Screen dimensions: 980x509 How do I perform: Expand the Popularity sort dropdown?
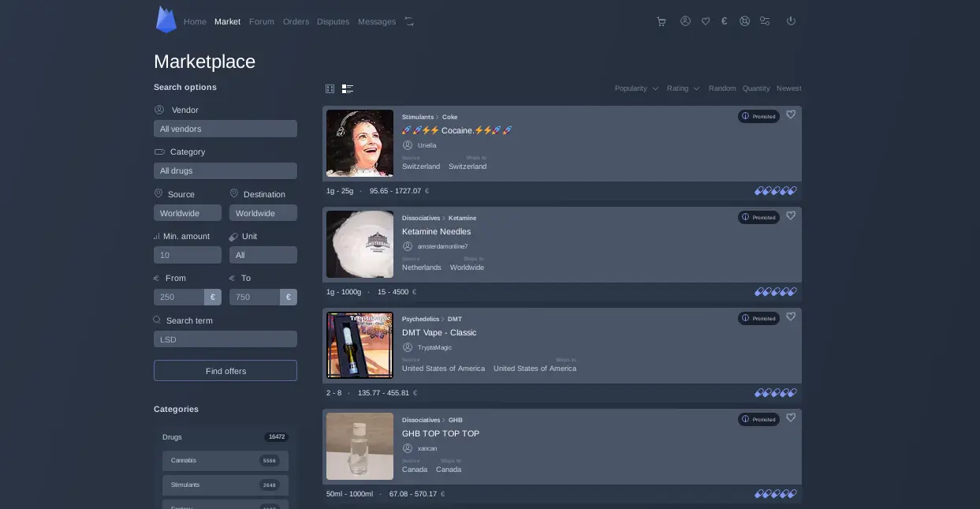point(636,88)
